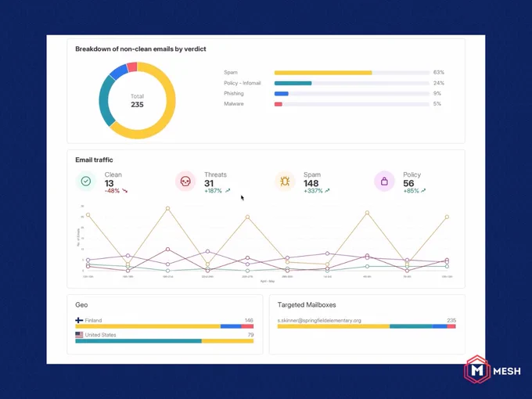
Task: Select the teal Policy segment of the donut chart
Action: click(x=104, y=102)
